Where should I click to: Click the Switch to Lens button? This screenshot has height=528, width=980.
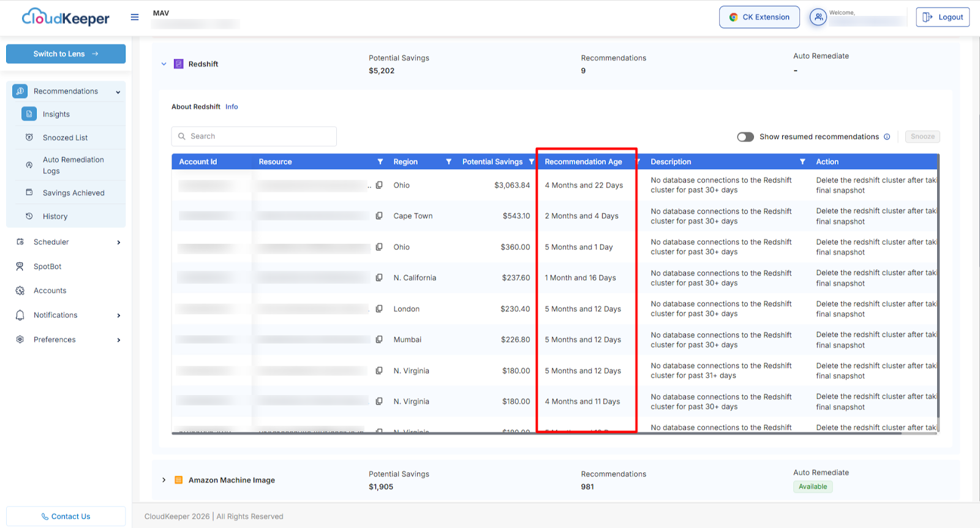point(66,54)
